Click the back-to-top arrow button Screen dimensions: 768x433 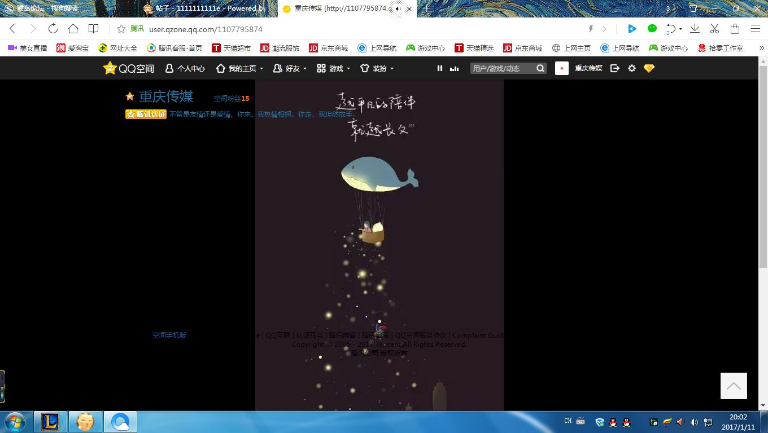point(733,386)
